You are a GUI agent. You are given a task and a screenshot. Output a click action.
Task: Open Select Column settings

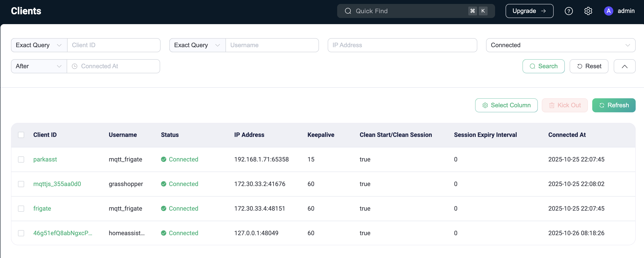(x=506, y=105)
